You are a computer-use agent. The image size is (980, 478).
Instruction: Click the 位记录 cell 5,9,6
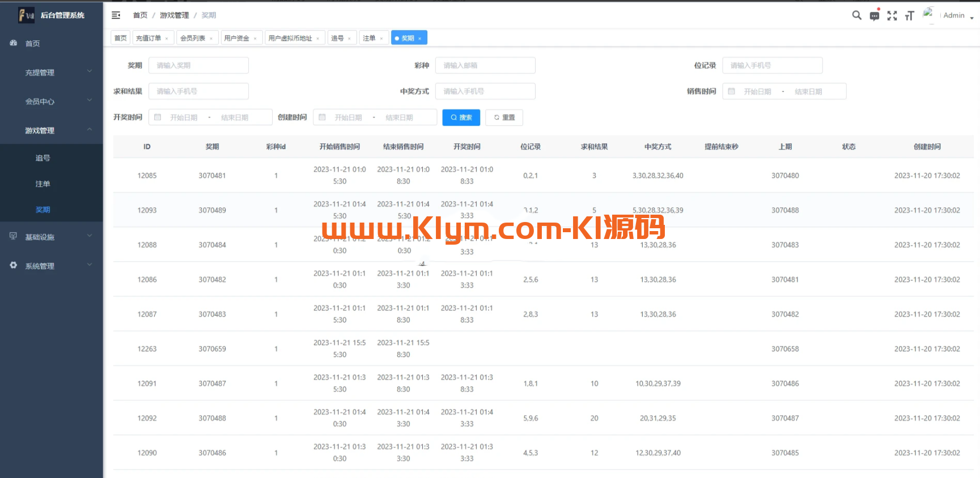(x=531, y=418)
